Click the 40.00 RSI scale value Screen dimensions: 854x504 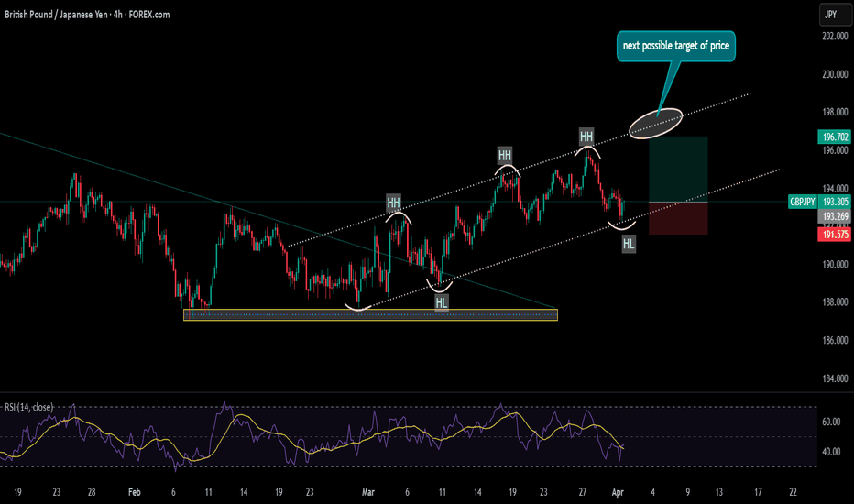tap(831, 452)
